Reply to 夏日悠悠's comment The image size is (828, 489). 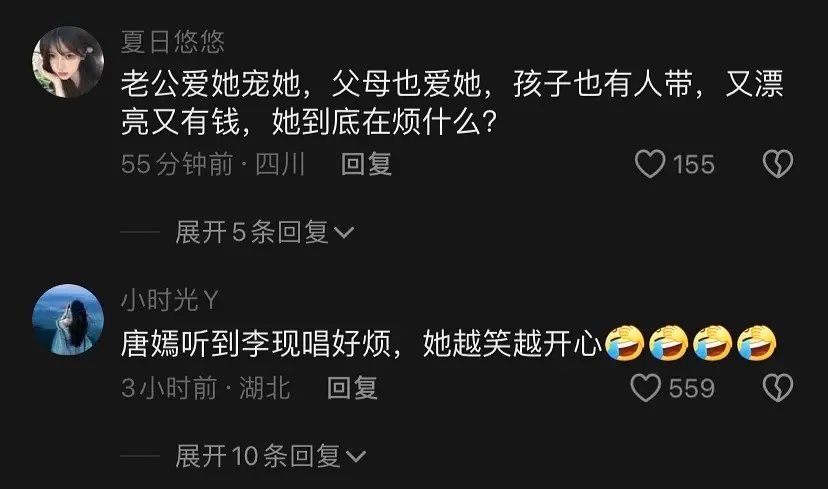[x=366, y=164]
